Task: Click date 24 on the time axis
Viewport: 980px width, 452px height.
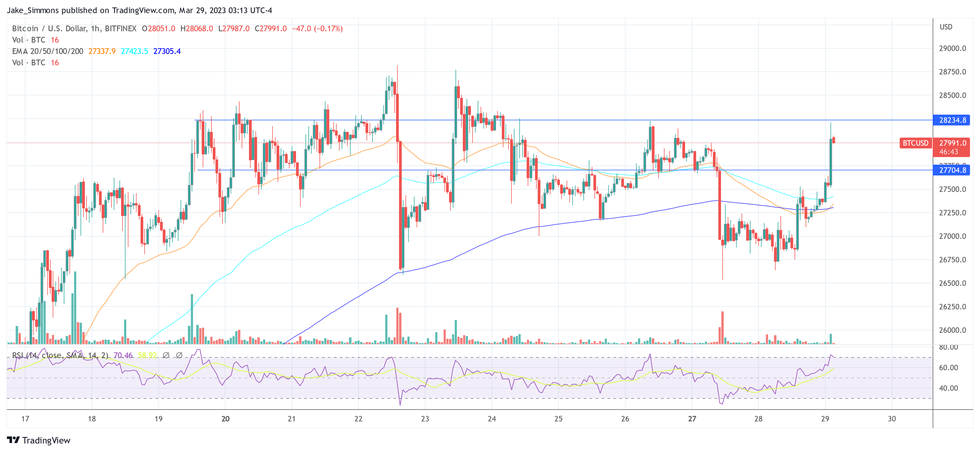Action: [492, 419]
